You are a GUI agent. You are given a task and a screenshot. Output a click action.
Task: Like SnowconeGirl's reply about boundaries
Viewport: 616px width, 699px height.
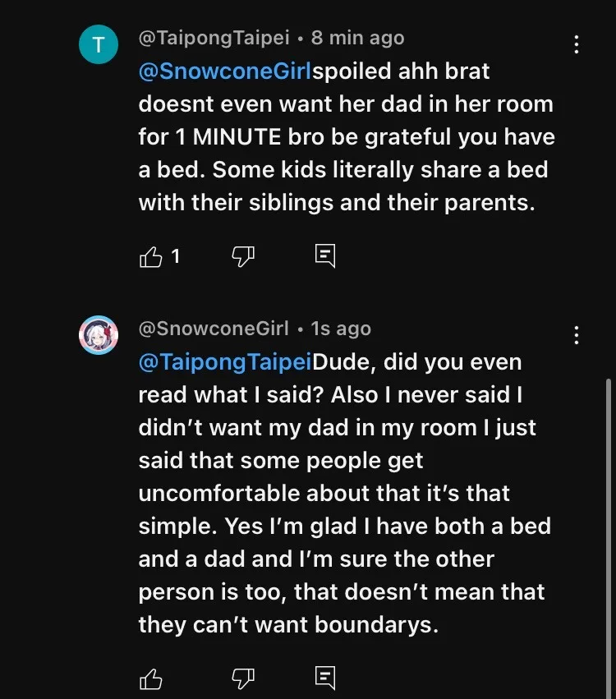click(151, 678)
